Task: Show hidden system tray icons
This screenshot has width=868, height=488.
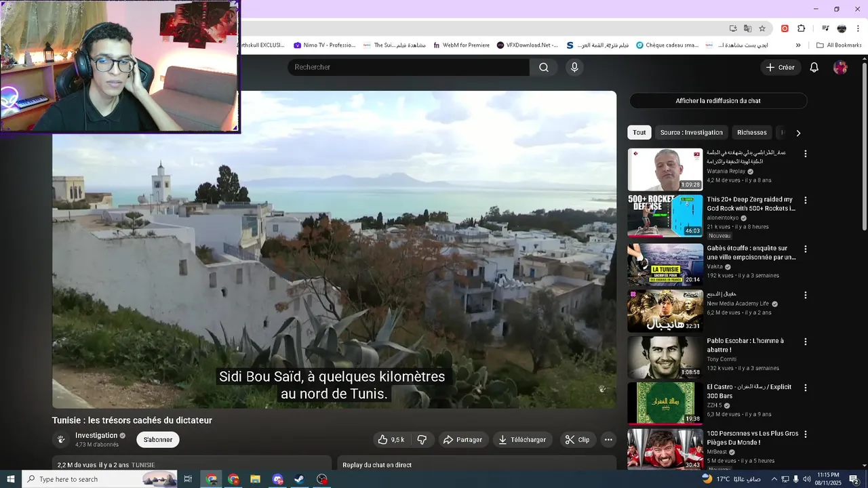Action: (774, 479)
